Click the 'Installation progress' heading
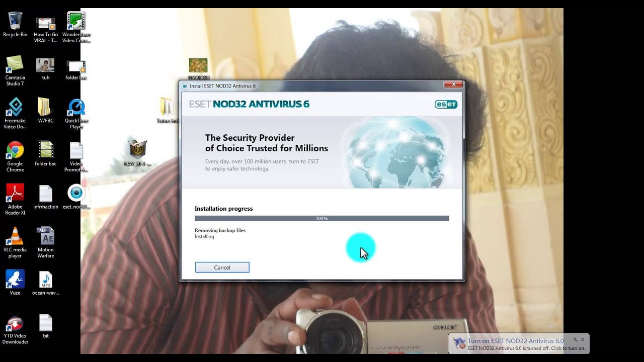This screenshot has width=644, height=362. [224, 209]
